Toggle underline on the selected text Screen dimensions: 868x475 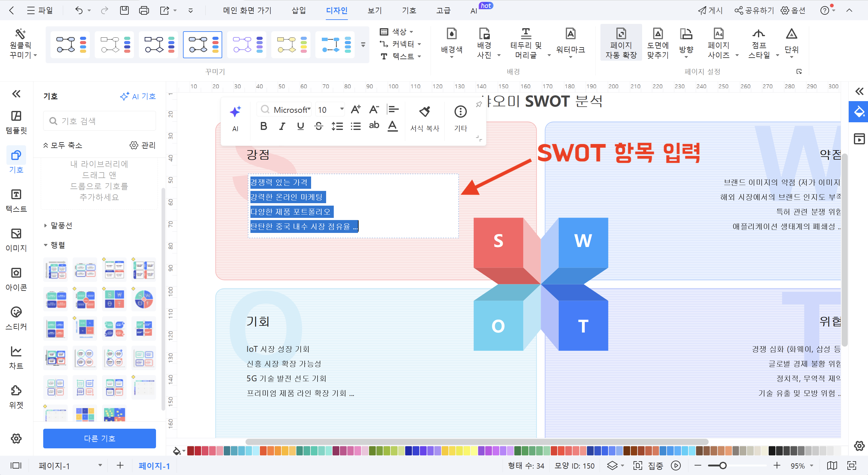300,126
